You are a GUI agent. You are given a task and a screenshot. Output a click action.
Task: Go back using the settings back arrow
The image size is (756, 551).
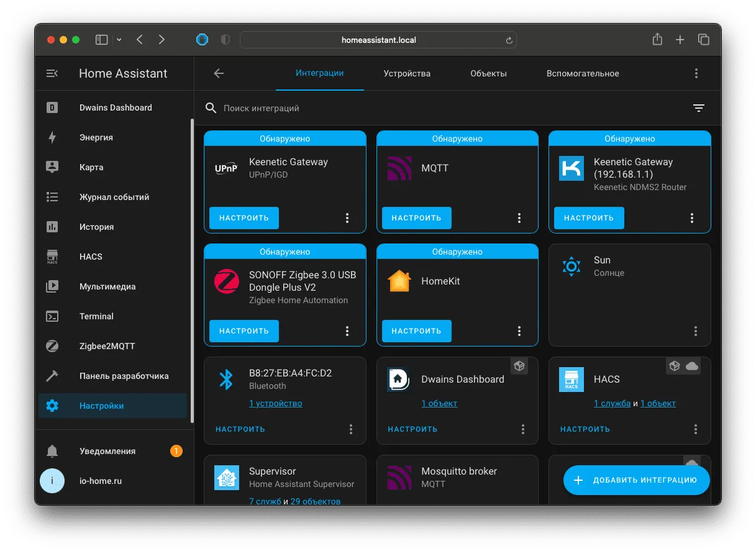tap(219, 73)
